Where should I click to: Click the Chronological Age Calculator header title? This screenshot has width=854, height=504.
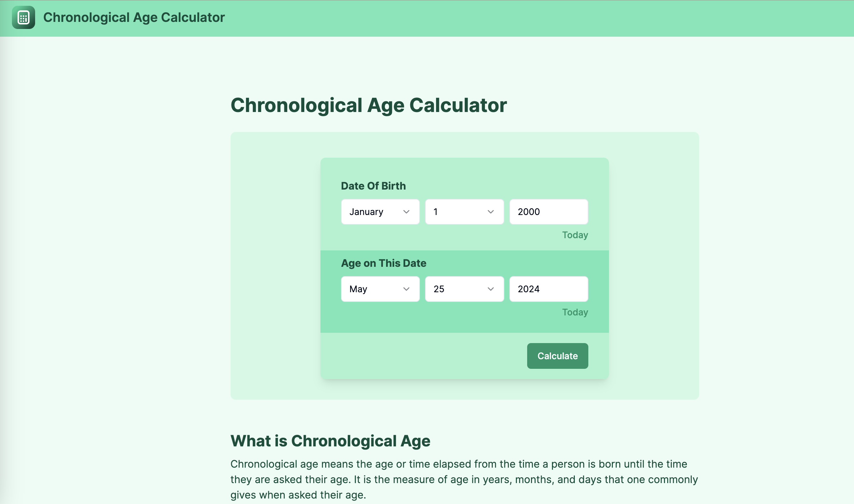pos(134,17)
